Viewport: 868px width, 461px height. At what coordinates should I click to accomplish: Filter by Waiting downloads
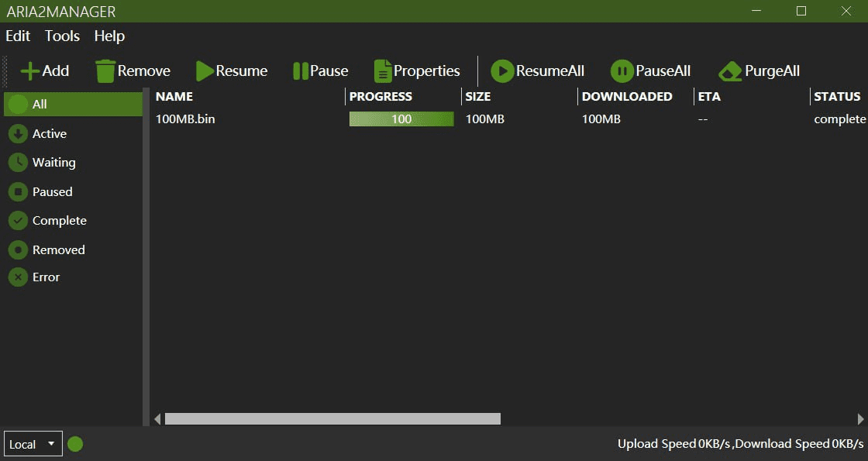53,163
